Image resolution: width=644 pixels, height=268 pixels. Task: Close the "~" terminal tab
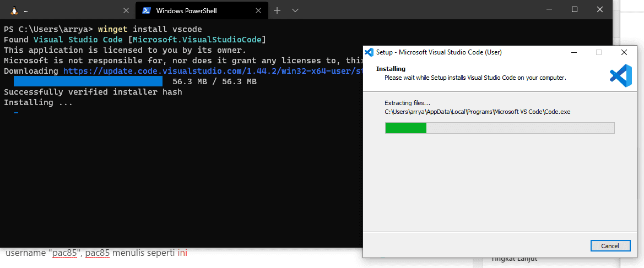[x=126, y=10]
